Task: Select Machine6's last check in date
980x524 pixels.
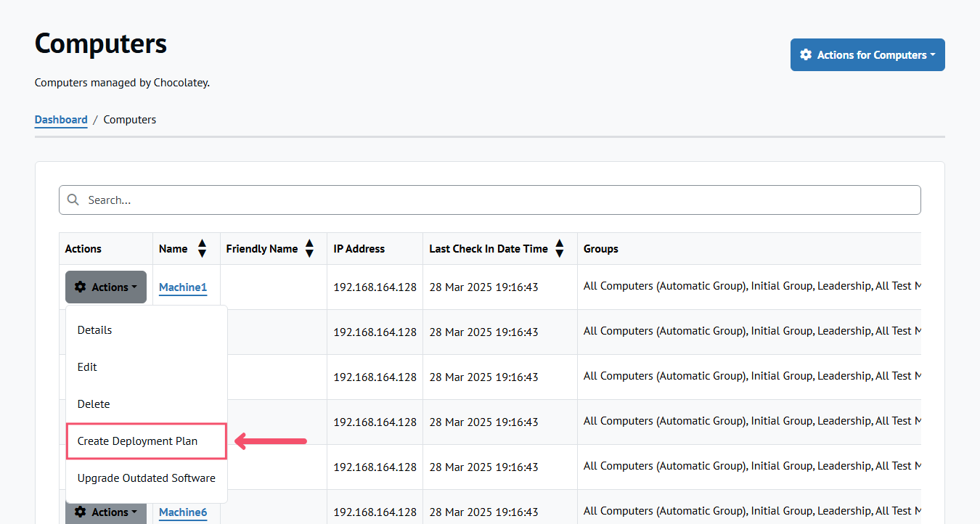Action: [483, 512]
